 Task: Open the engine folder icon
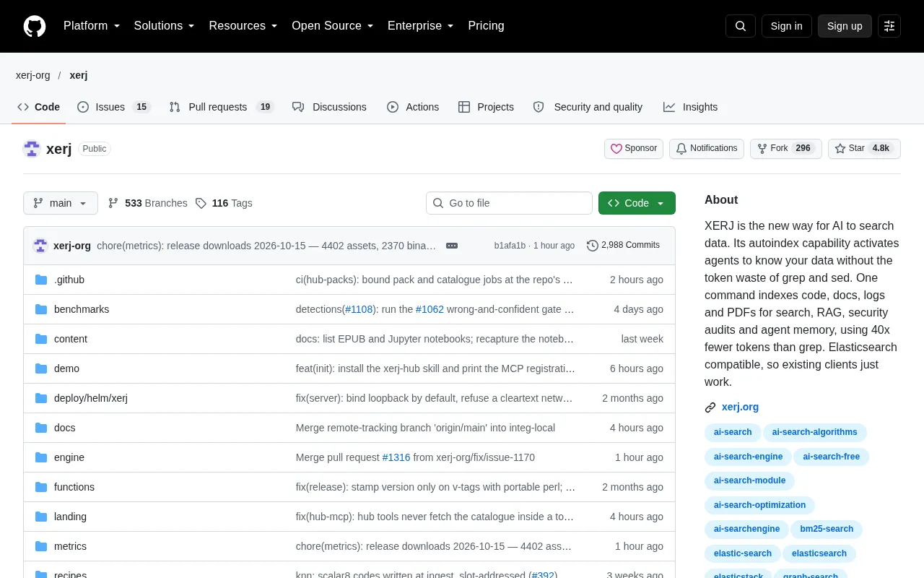[x=41, y=457]
